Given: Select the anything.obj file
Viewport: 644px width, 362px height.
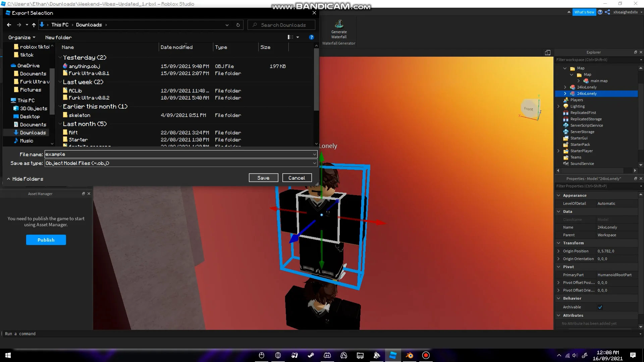Looking at the screenshot, I should click(84, 66).
